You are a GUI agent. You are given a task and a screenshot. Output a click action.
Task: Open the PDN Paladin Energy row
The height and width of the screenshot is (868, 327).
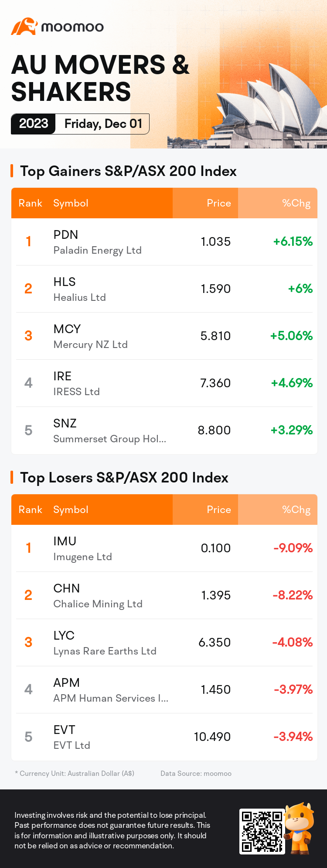coord(164,242)
